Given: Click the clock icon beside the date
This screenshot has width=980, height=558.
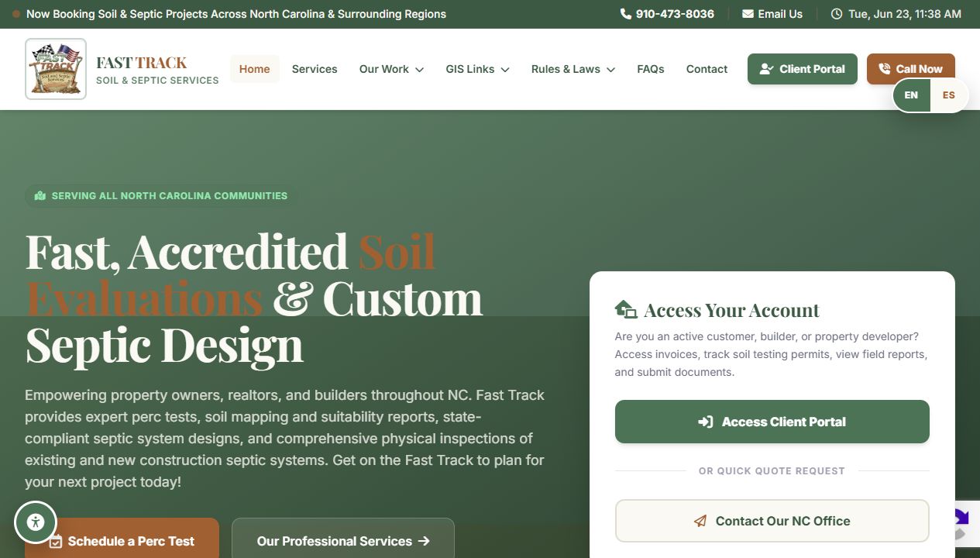Looking at the screenshot, I should tap(837, 14).
